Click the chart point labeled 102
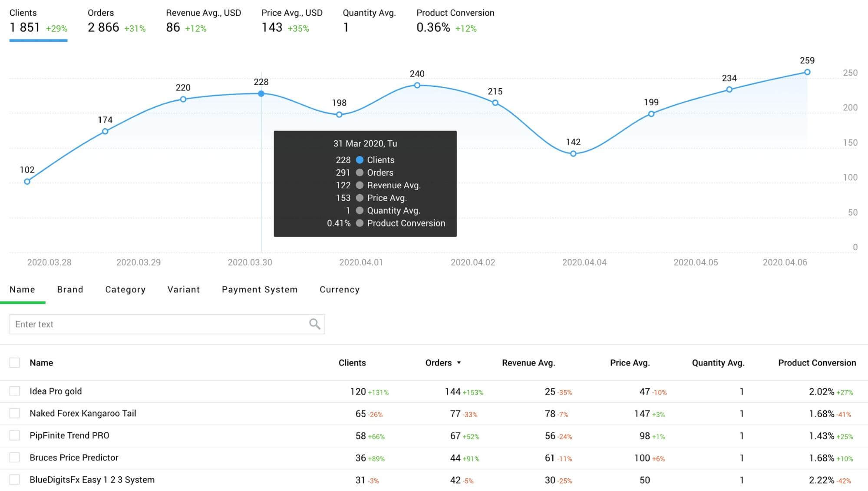Viewport: 868px width, 491px height. (27, 182)
